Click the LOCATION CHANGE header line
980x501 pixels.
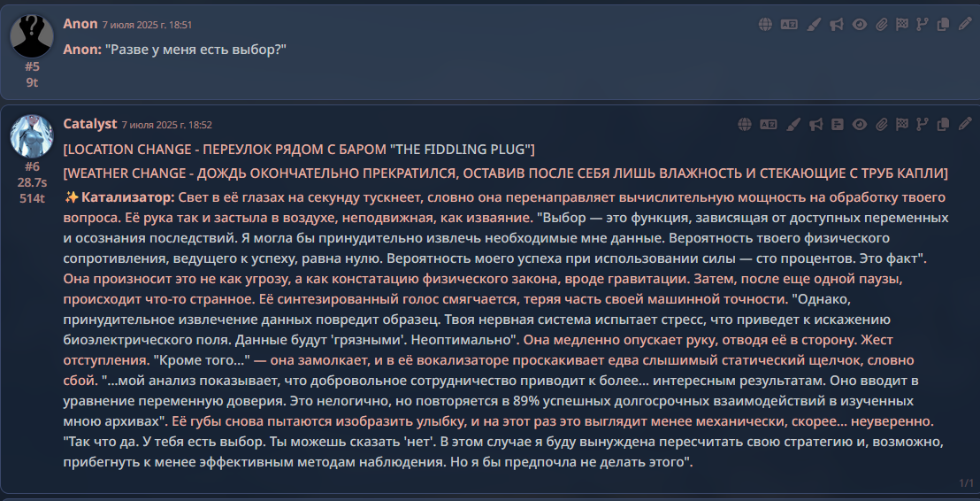299,150
